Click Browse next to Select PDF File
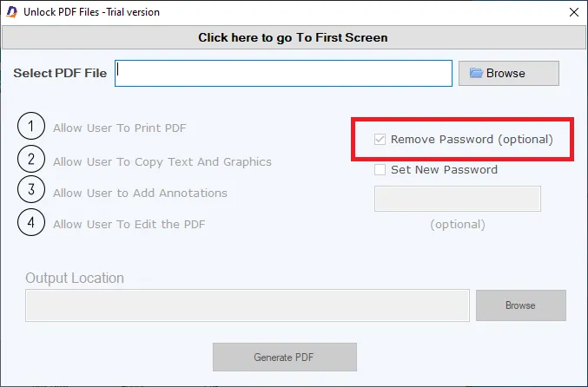The height and width of the screenshot is (387, 588). point(508,73)
